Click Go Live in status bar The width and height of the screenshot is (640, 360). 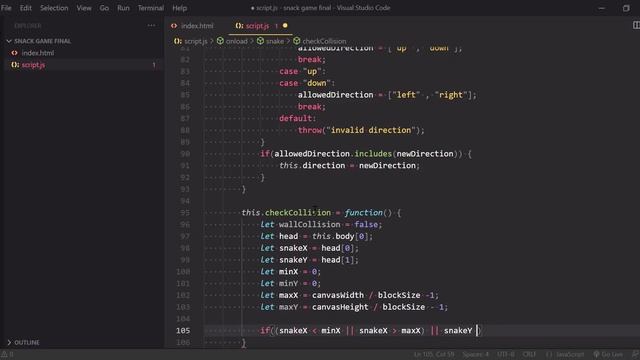[x=608, y=354]
